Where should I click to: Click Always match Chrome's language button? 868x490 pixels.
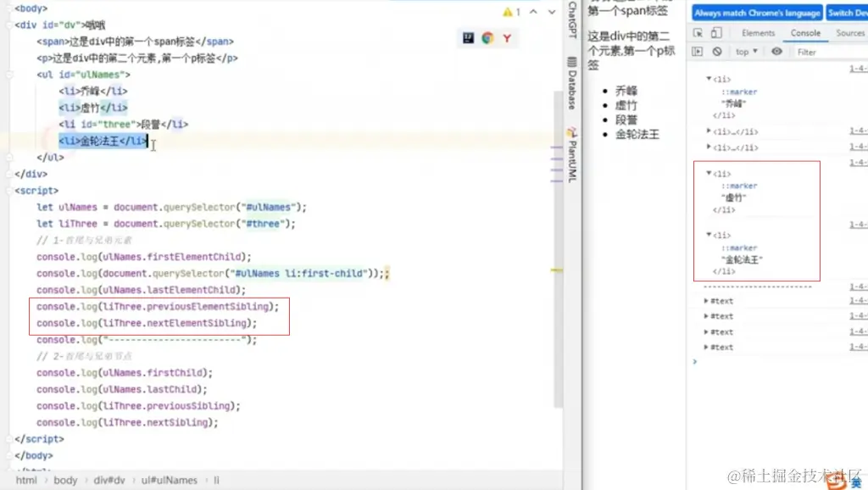pyautogui.click(x=757, y=13)
